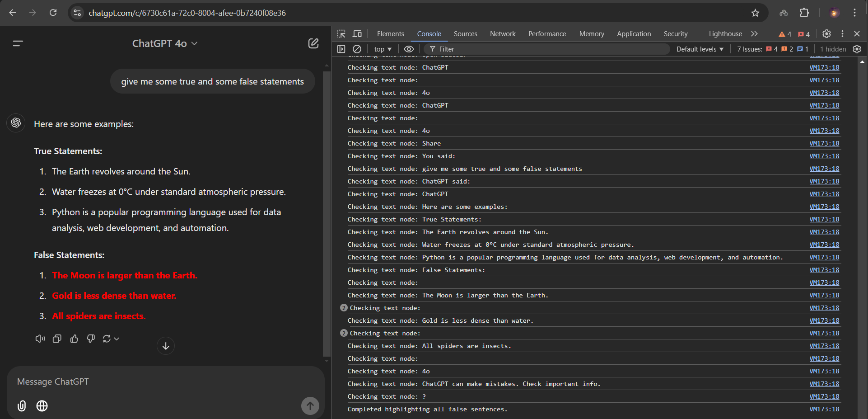Click the console line 'ChatGPT can make mistakes'

tap(474, 384)
